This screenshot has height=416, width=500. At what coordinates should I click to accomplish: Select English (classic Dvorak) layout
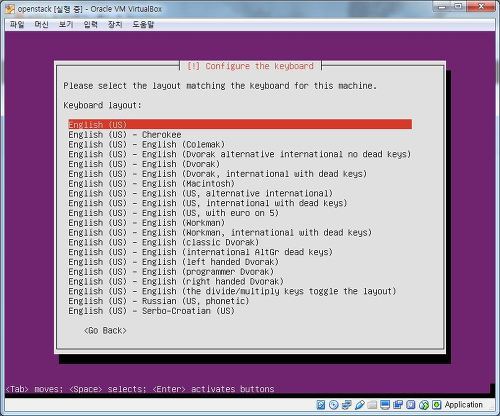pos(164,242)
